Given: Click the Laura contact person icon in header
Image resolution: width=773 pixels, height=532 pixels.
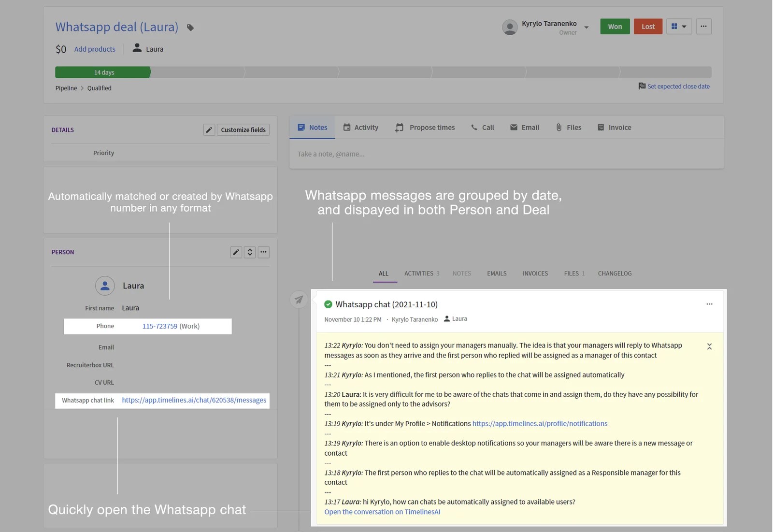Looking at the screenshot, I should [x=137, y=48].
